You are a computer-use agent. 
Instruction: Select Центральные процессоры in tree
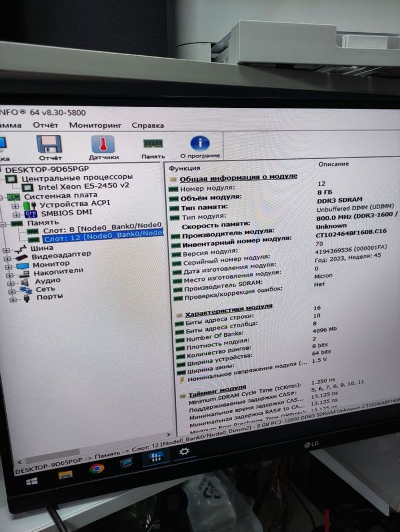(x=77, y=178)
